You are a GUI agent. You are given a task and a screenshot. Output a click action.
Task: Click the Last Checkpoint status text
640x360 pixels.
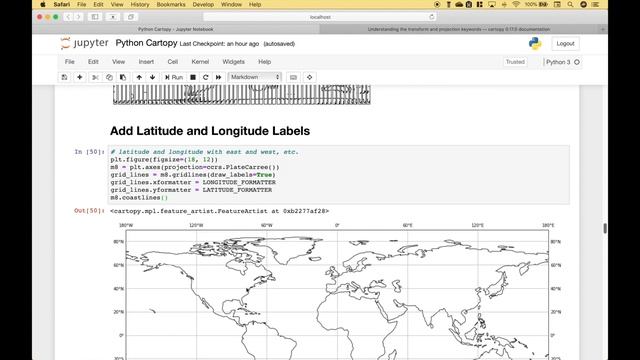coord(219,44)
